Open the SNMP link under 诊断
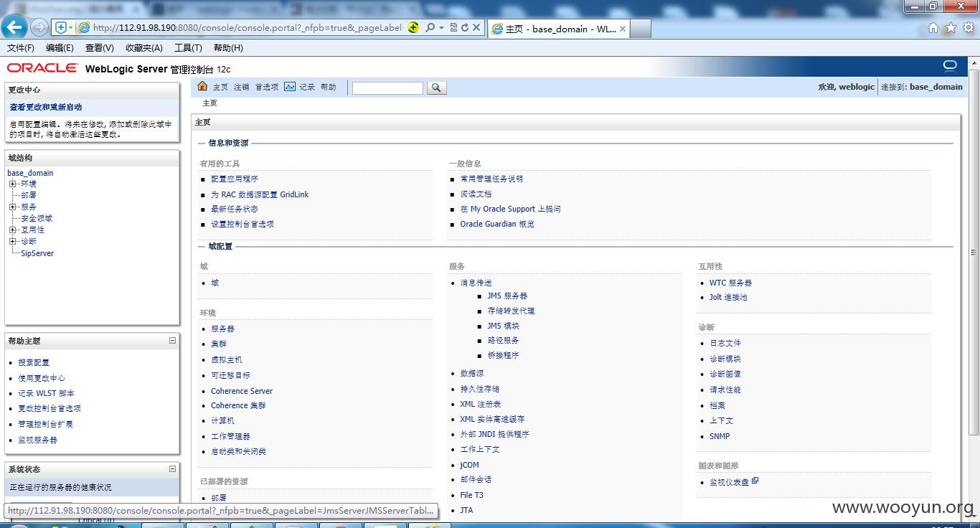The height and width of the screenshot is (528, 980). pos(720,436)
